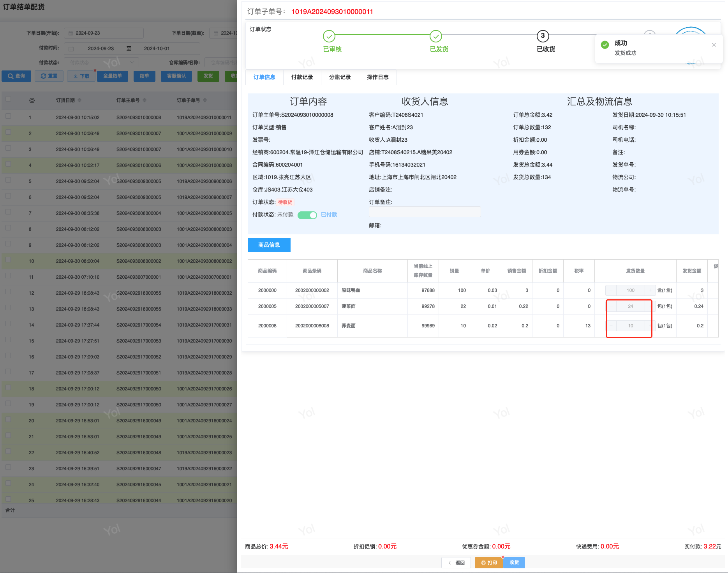Decrease 荞麦面 shipping quantity with minus
Screen dimensions: 728x573
[611, 326]
